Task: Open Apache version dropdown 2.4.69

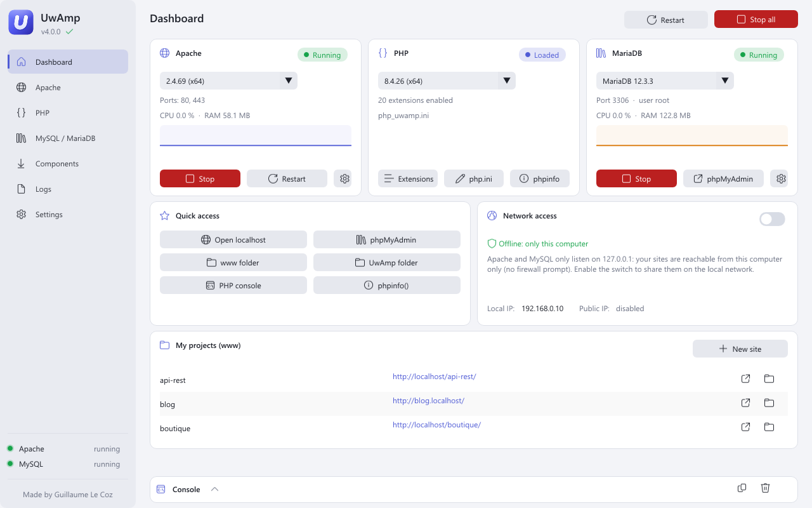Action: click(228, 81)
